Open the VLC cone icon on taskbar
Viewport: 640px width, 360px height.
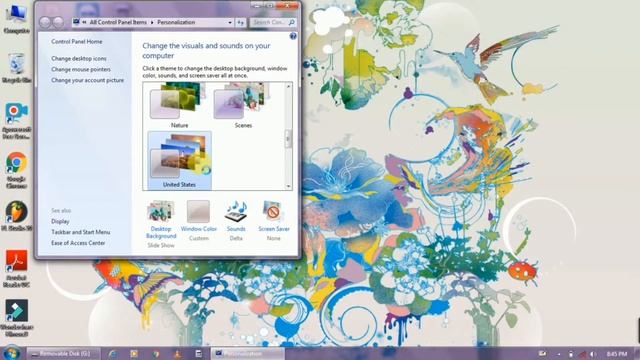177,353
